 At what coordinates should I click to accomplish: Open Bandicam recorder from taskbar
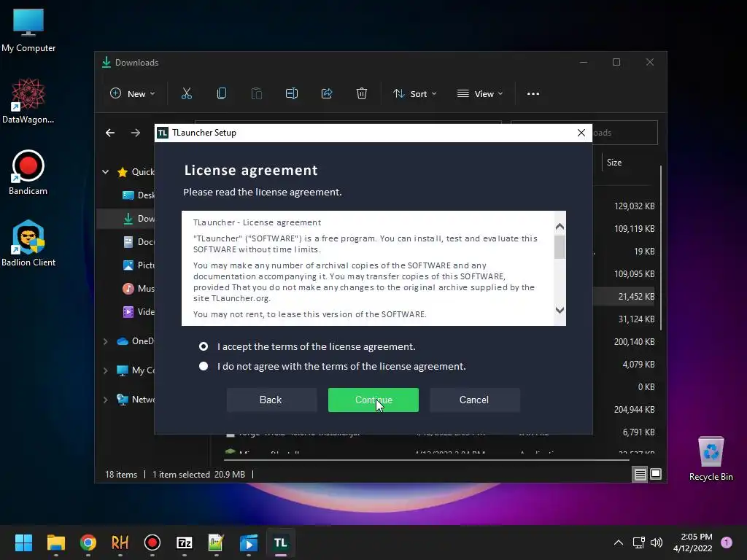pyautogui.click(x=152, y=542)
